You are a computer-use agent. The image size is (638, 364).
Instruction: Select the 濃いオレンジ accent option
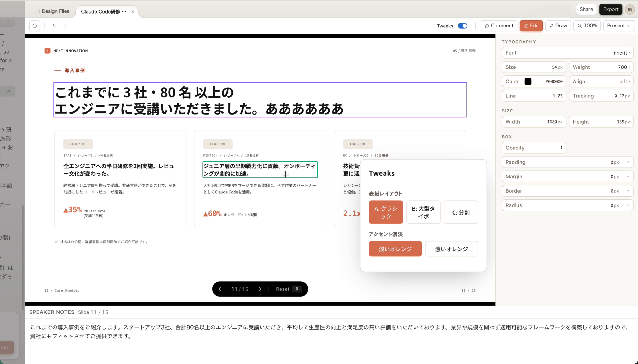(451, 249)
